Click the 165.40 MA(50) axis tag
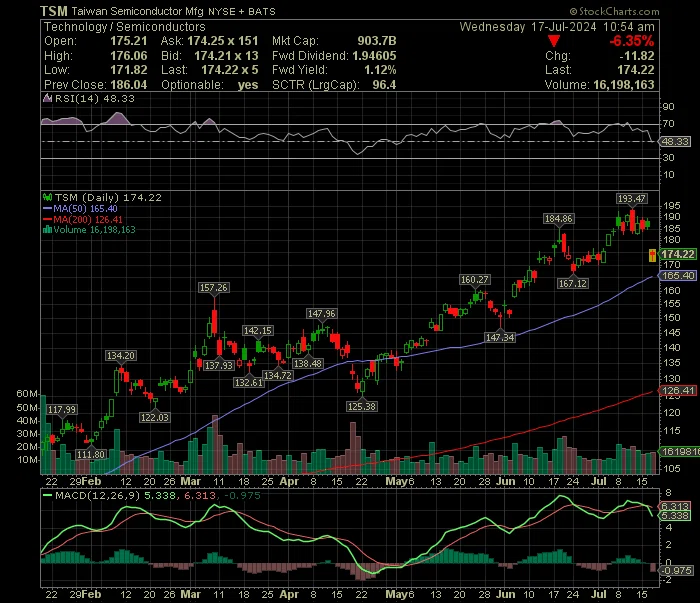The width and height of the screenshot is (700, 603). click(678, 276)
